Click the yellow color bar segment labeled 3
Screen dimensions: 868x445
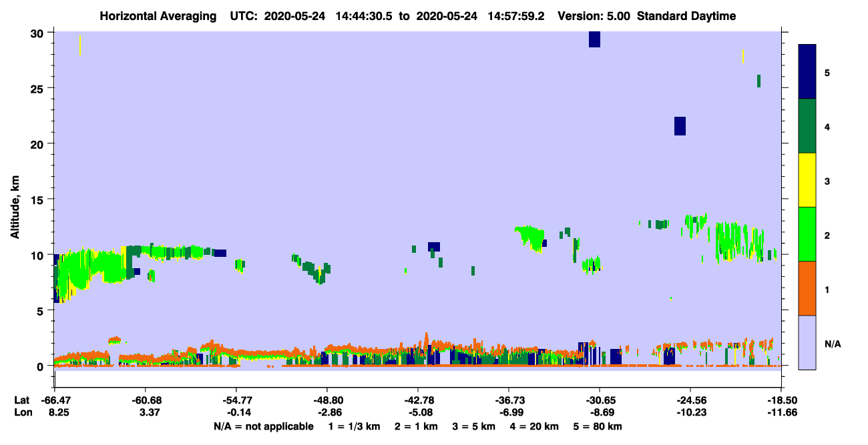click(x=807, y=180)
